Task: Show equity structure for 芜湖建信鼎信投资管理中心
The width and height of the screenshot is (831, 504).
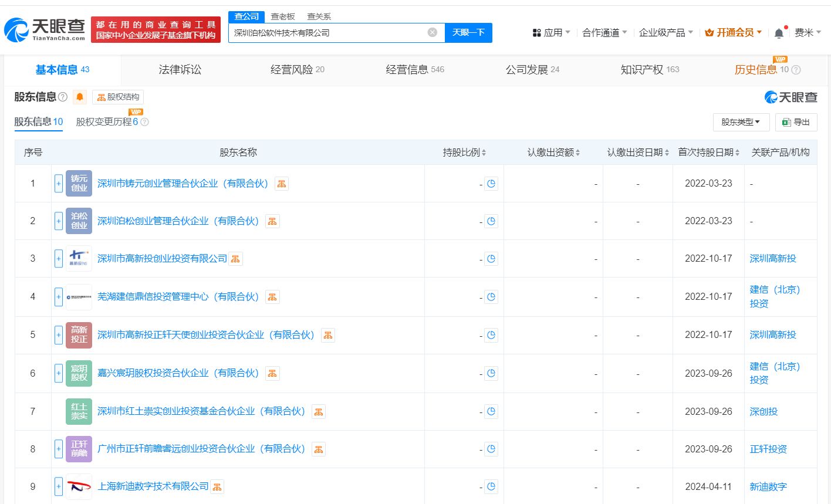Action: click(x=272, y=297)
